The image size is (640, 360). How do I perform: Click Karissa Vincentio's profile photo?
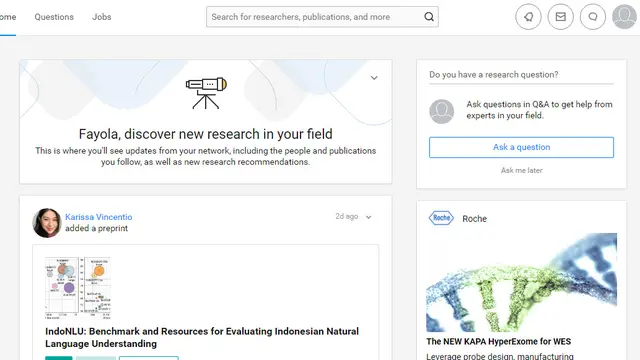click(x=47, y=223)
